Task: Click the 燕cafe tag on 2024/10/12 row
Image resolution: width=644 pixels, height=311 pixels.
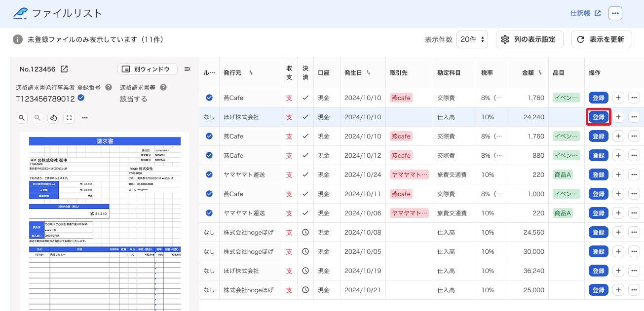Action: click(x=401, y=155)
